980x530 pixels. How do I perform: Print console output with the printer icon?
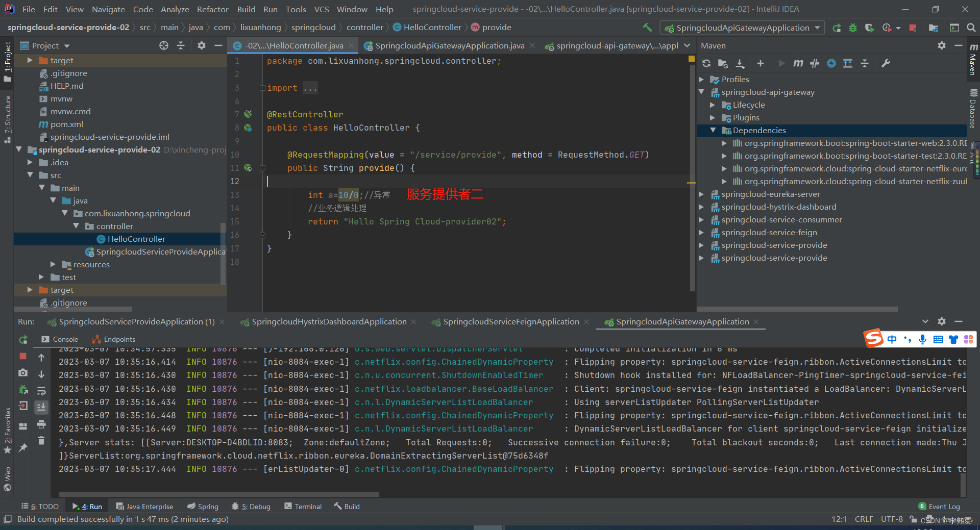tap(41, 424)
